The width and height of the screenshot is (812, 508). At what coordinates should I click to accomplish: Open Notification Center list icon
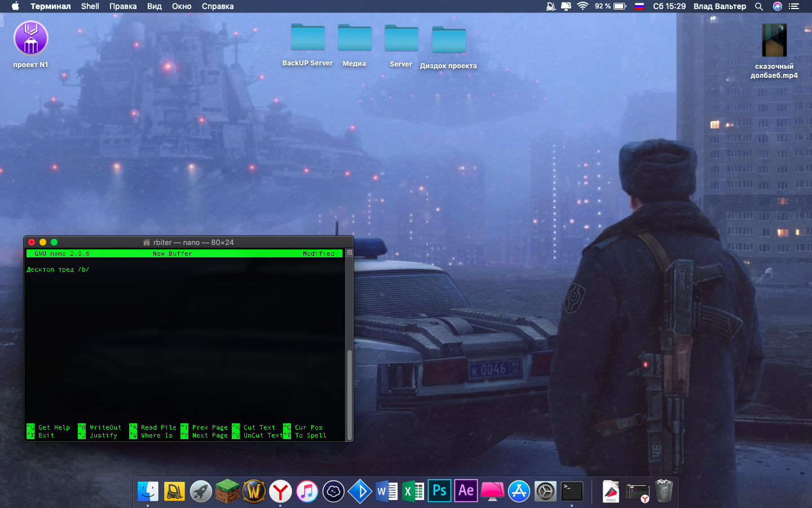click(x=795, y=6)
